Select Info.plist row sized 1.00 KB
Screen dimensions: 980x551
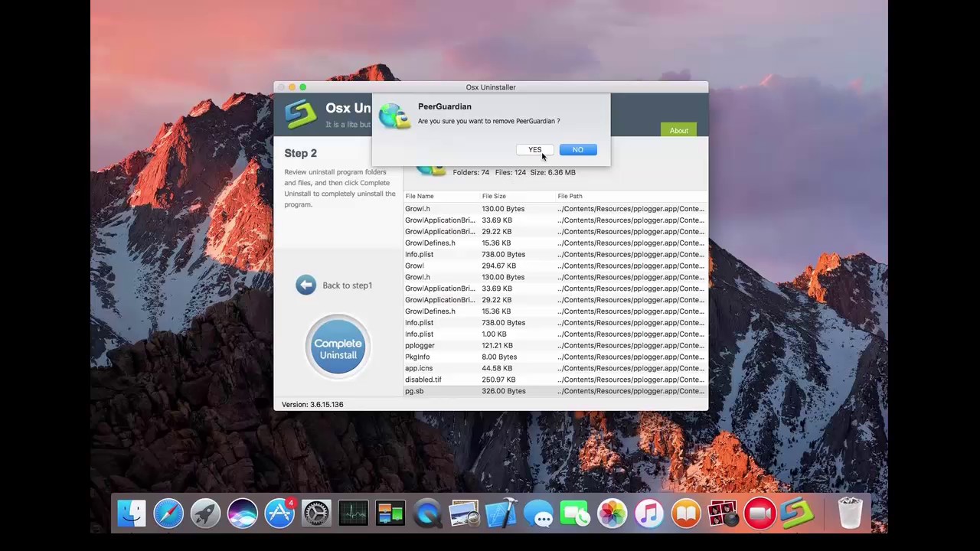coord(556,334)
